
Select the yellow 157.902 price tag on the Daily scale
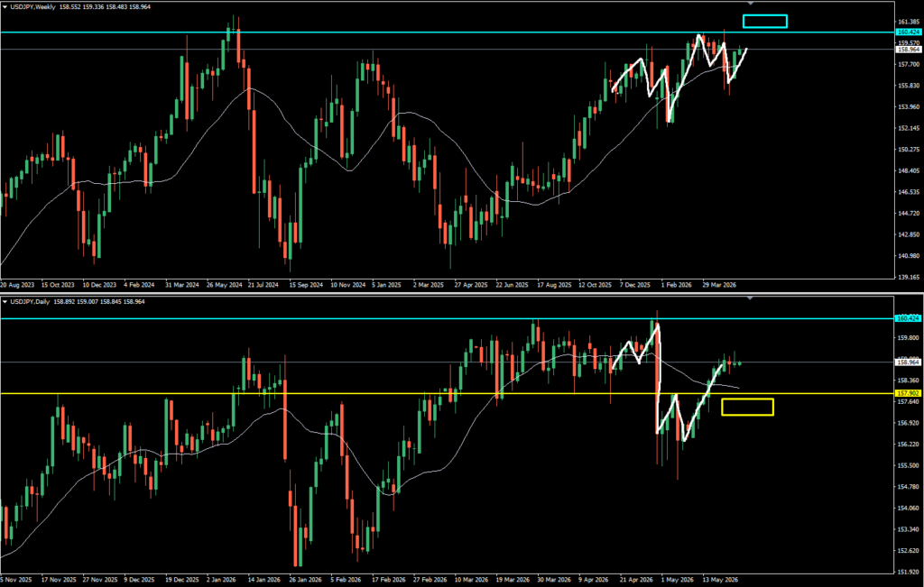(x=908, y=393)
